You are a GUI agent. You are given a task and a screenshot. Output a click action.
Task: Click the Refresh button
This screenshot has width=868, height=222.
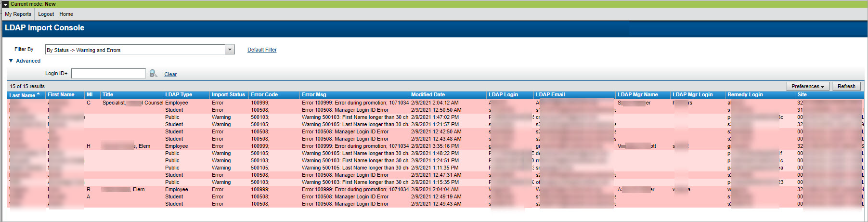coord(846,87)
